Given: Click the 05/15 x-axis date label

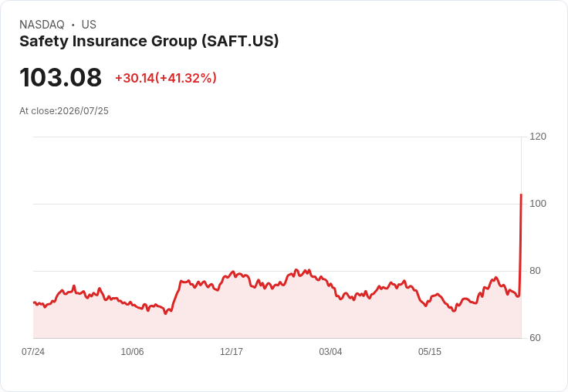Looking at the screenshot, I should pos(430,351).
